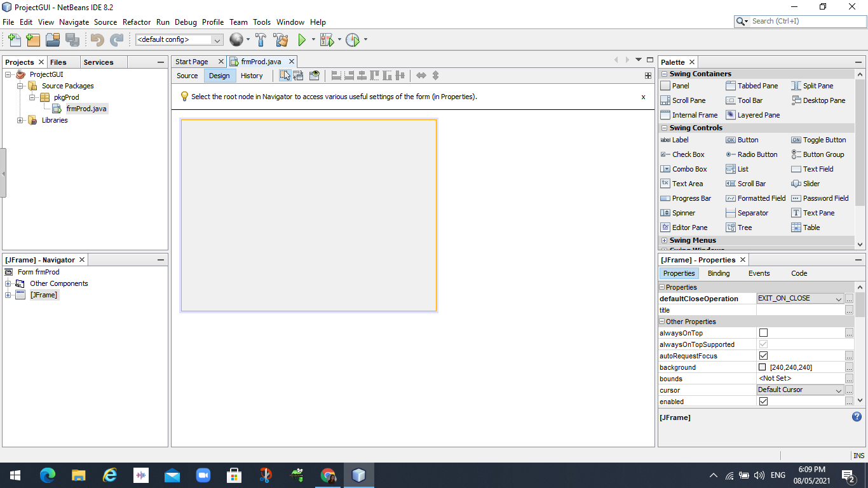This screenshot has width=868, height=488.
Task: Click the title property ellipsis button
Action: [850, 310]
